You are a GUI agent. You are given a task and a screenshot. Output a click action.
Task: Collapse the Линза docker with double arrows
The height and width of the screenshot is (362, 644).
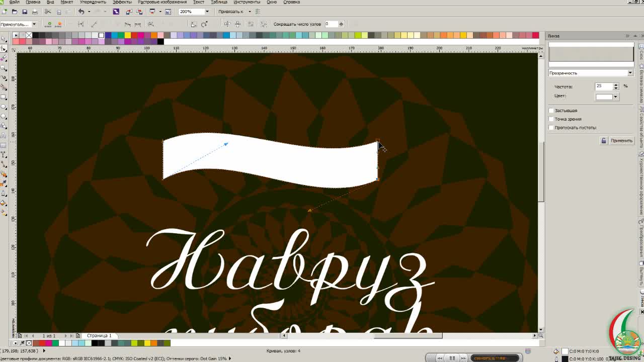click(627, 36)
